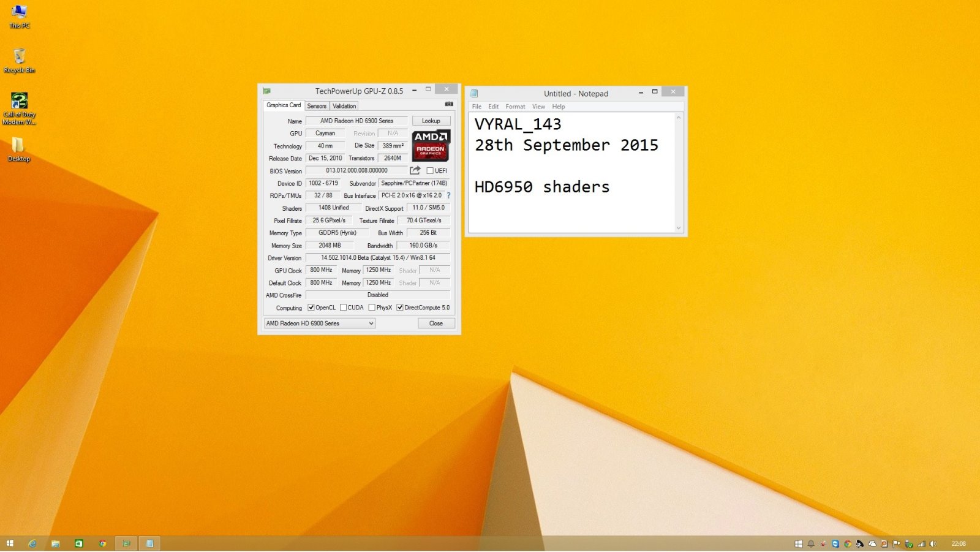
Task: Open the Windows Store taskbar icon
Action: [x=78, y=543]
